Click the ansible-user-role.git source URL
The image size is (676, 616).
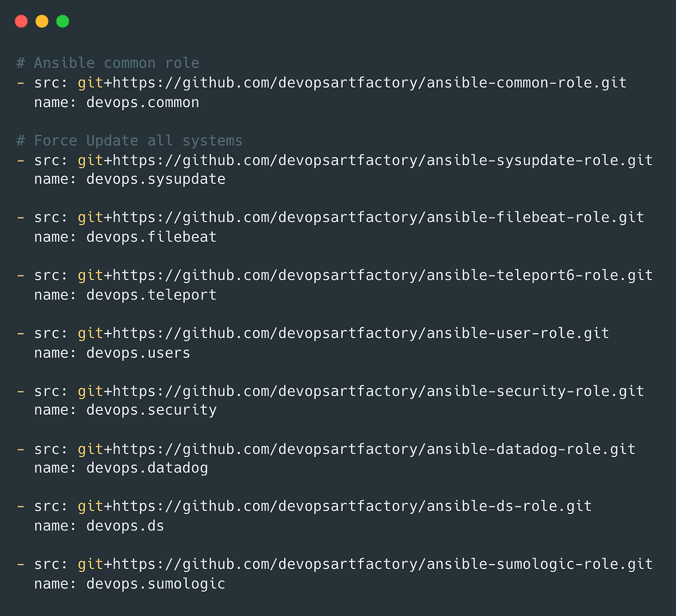pyautogui.click(x=343, y=334)
